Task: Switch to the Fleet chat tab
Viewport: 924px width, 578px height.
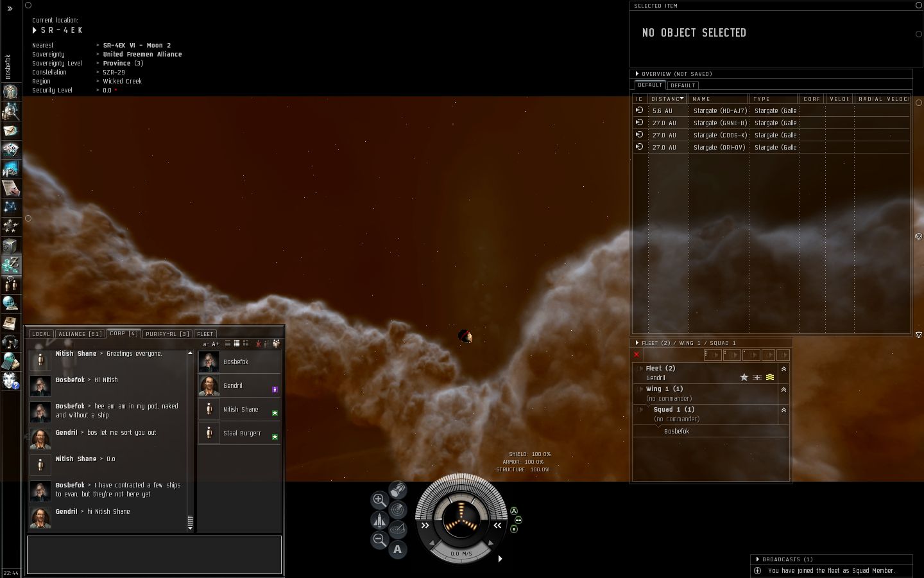Action: (205, 334)
